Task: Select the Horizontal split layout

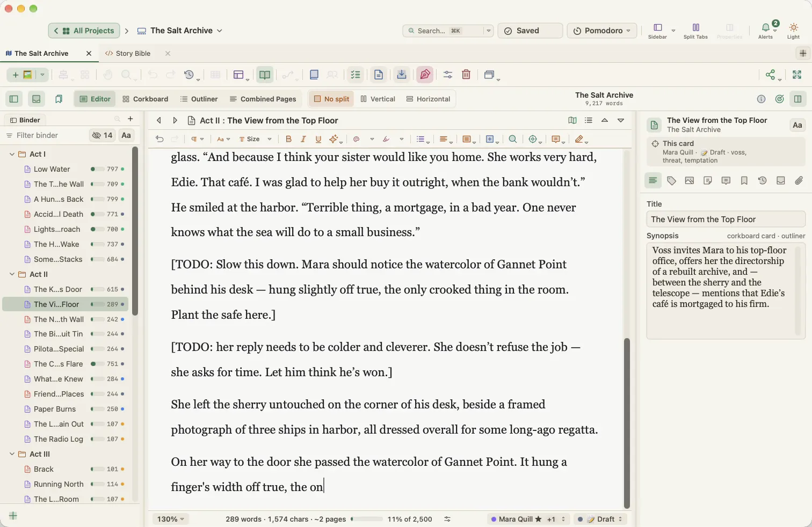Action: coord(428,99)
